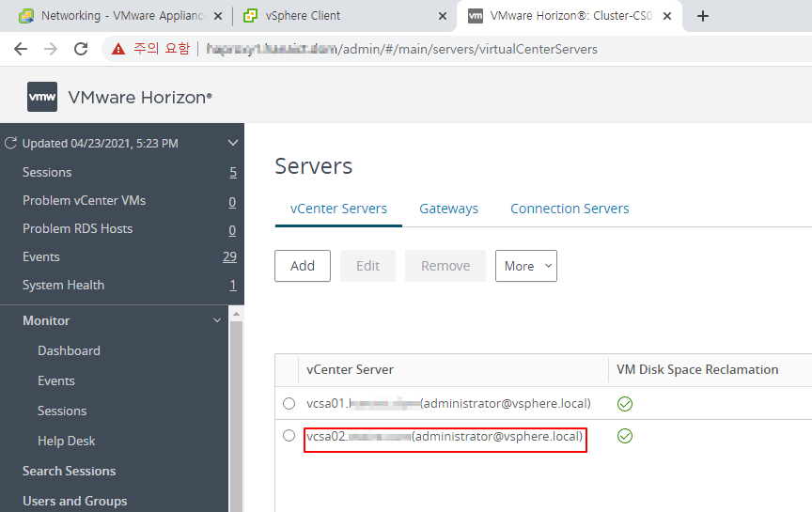812x512 pixels.
Task: Click the sidebar scrollbar up arrow
Action: coord(236,314)
